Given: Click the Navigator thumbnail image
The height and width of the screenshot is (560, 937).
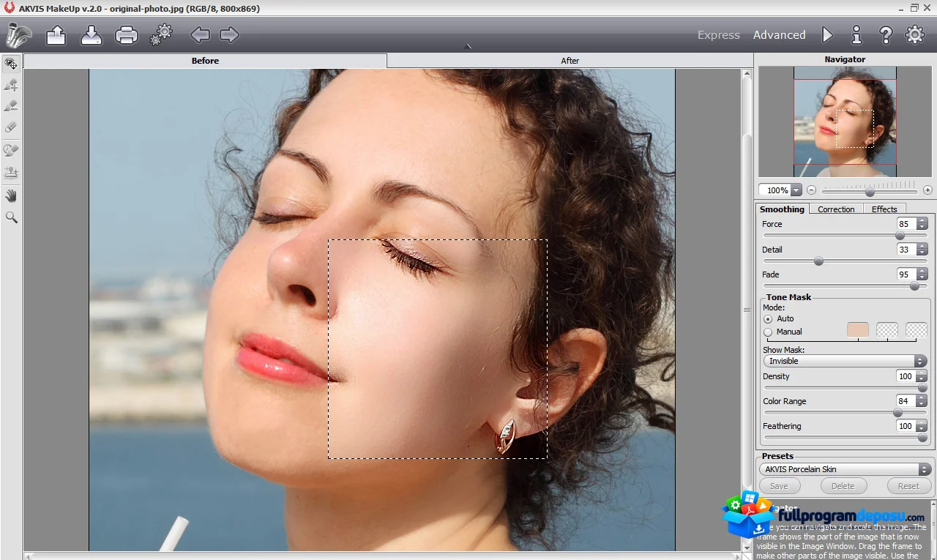Looking at the screenshot, I should (845, 122).
